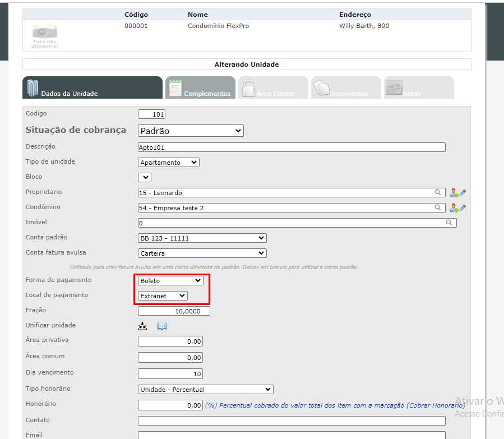Click the 'Dia vencimento' label

coord(50,372)
